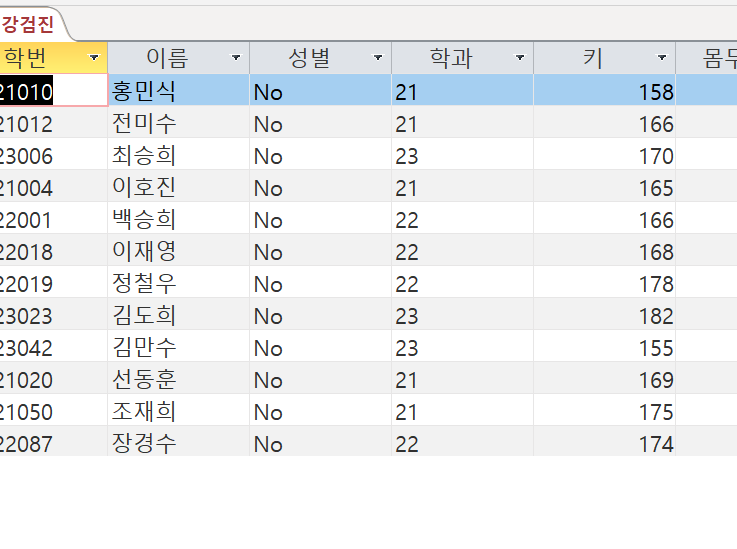Switch to the 강검진 table tab
The height and width of the screenshot is (549, 737).
click(x=28, y=24)
